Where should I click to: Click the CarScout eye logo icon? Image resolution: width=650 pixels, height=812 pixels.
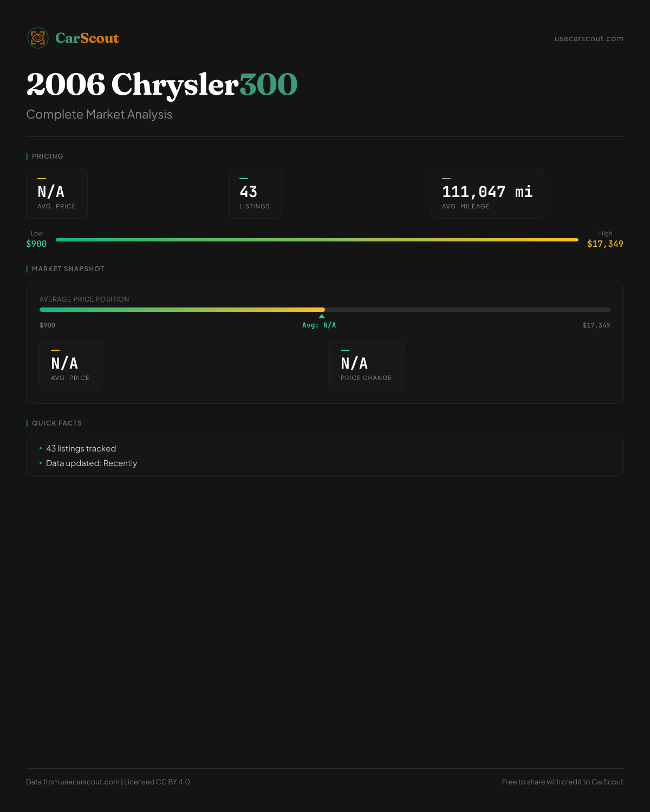(38, 38)
